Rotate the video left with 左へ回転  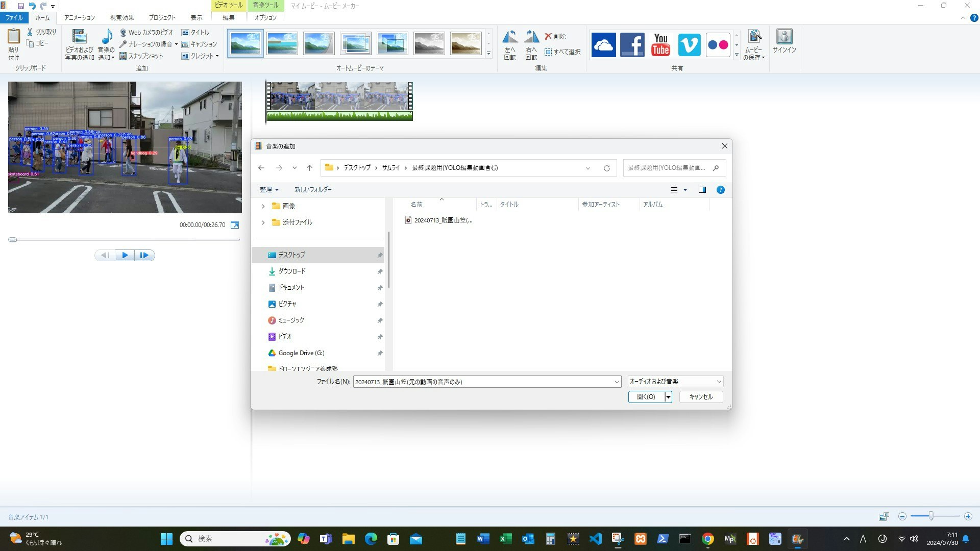(x=509, y=43)
